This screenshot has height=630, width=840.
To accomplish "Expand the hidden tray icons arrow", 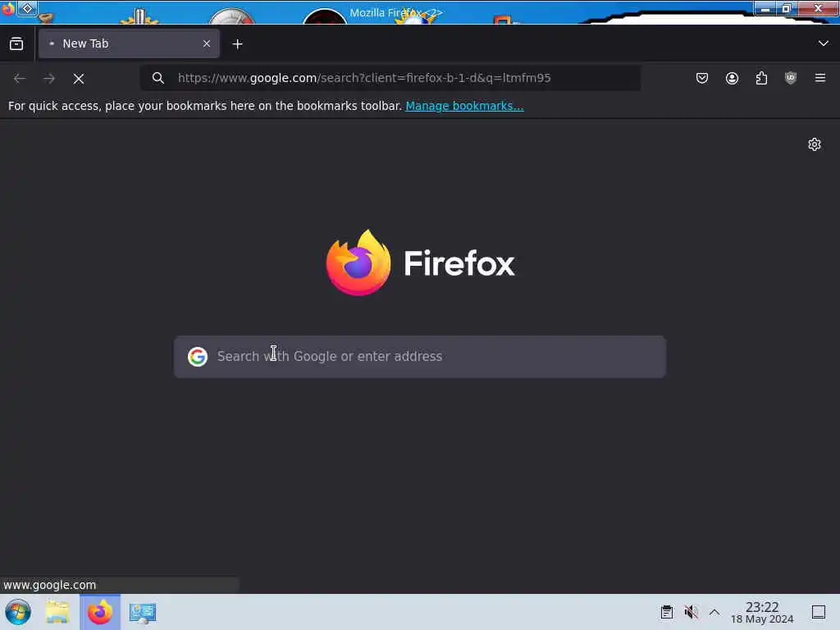I will point(714,612).
